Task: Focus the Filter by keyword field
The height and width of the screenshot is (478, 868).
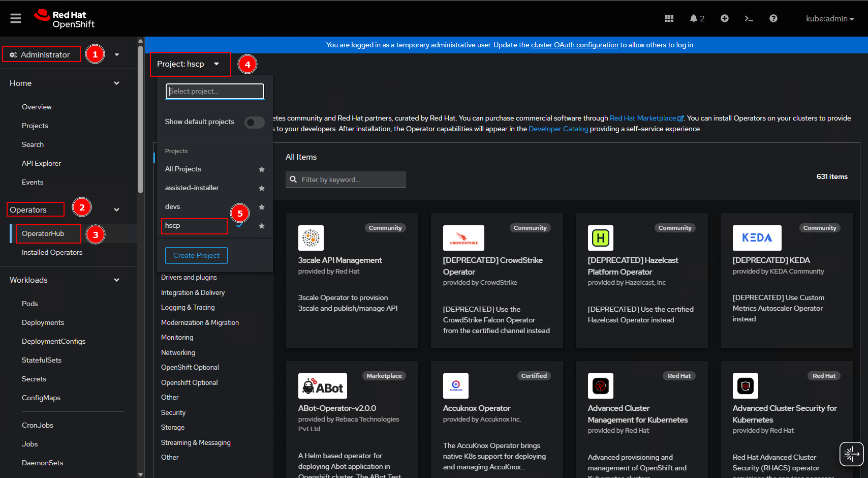Action: click(x=346, y=180)
